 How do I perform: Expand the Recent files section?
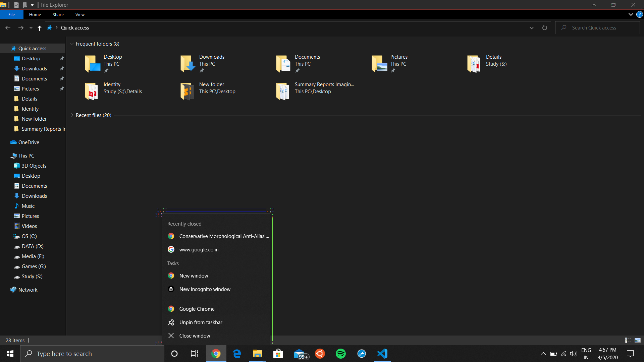(x=72, y=115)
